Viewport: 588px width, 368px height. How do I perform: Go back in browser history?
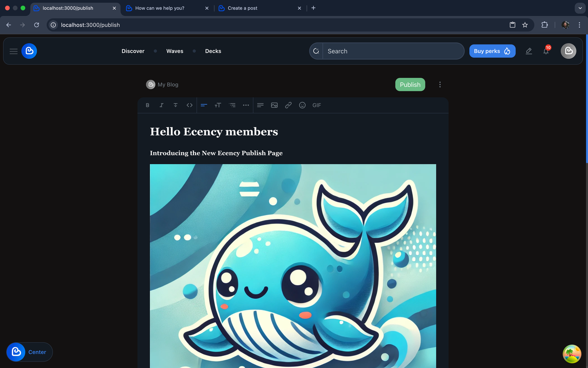8,25
